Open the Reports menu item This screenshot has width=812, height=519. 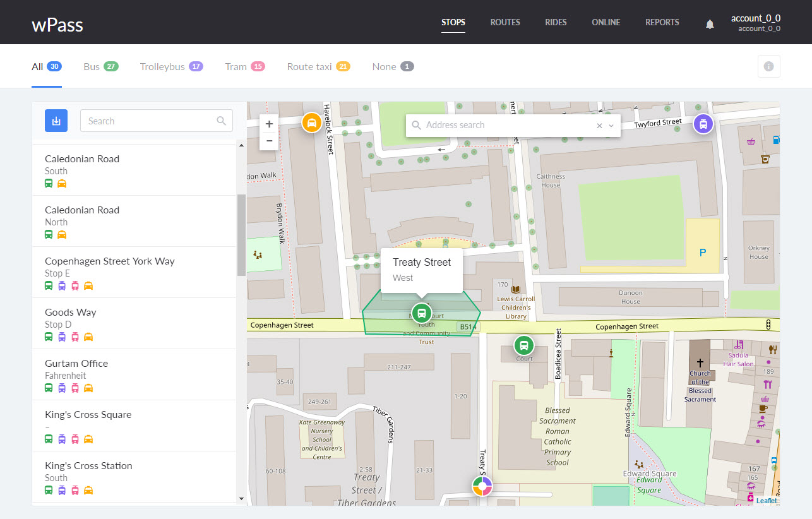tap(662, 22)
